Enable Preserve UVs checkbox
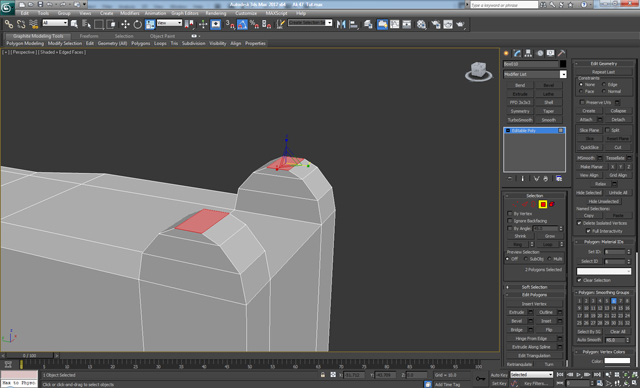 (582, 102)
